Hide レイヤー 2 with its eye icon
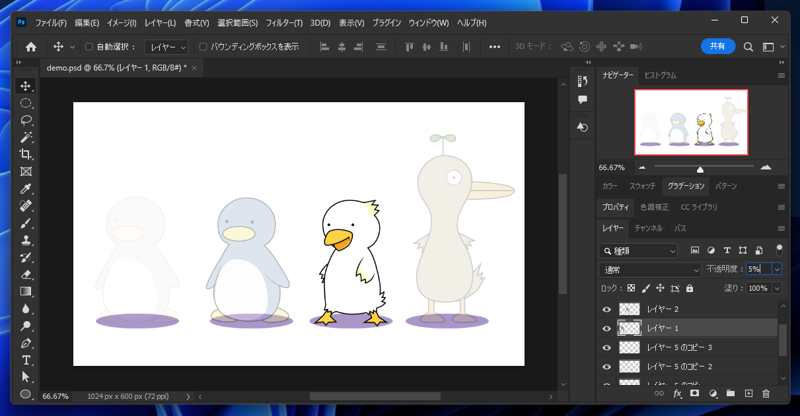The width and height of the screenshot is (800, 416). pyautogui.click(x=606, y=309)
